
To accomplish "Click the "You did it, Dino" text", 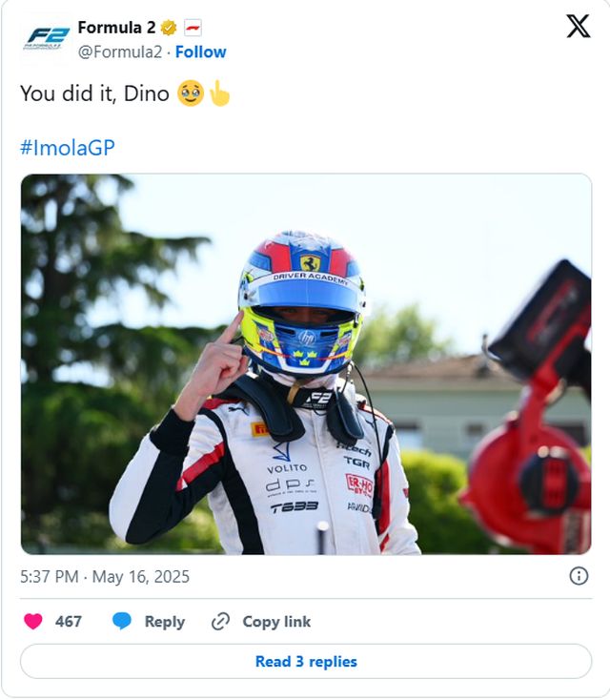I will click(94, 93).
